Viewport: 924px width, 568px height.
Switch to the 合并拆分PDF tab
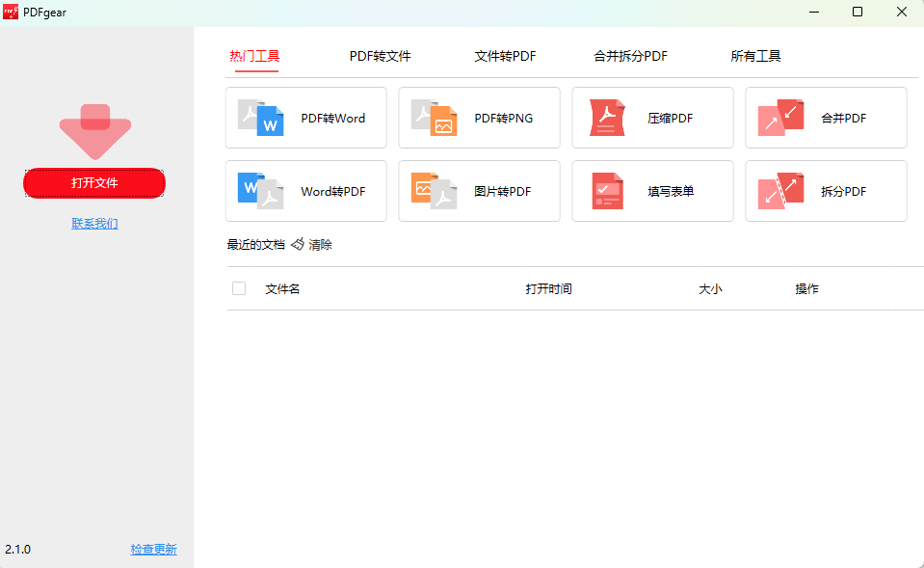pyautogui.click(x=630, y=56)
